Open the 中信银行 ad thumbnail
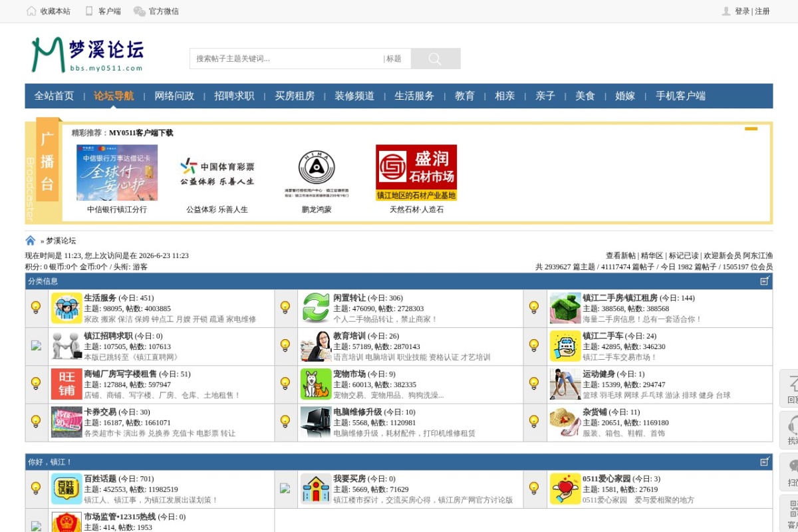 pos(117,173)
